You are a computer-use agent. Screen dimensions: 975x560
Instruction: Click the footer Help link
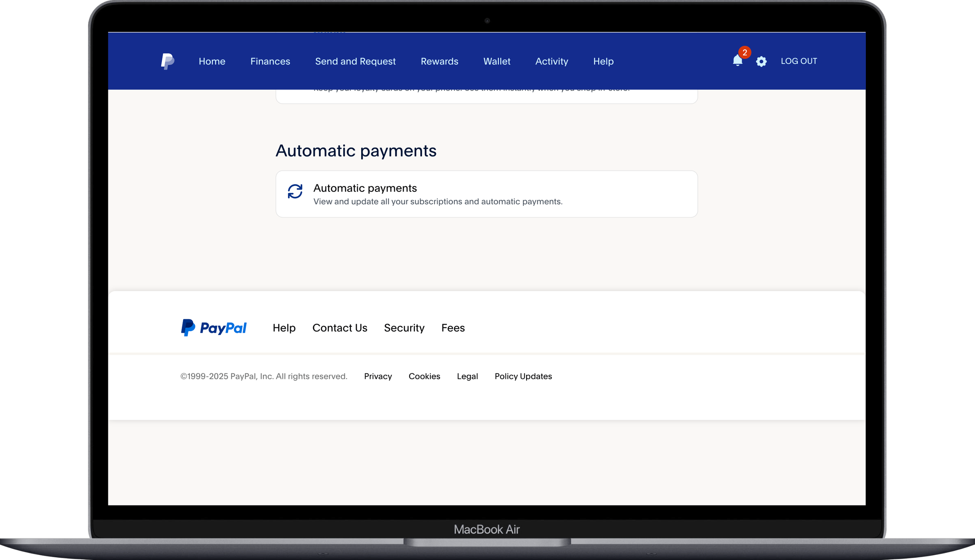tap(284, 328)
